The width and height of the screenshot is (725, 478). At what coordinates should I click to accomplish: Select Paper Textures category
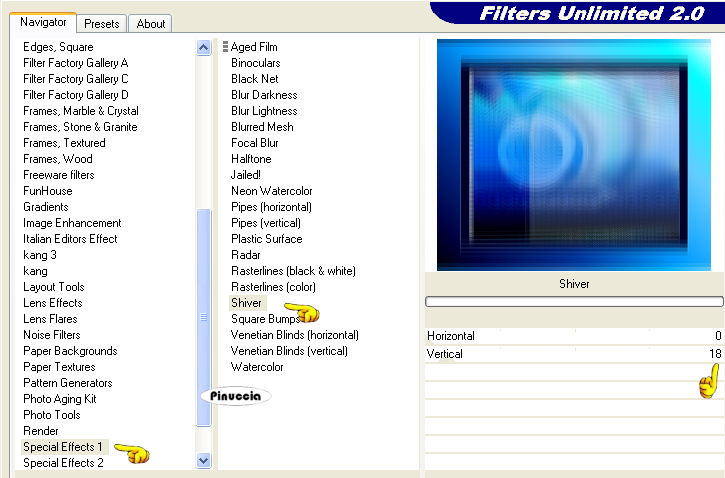59,367
